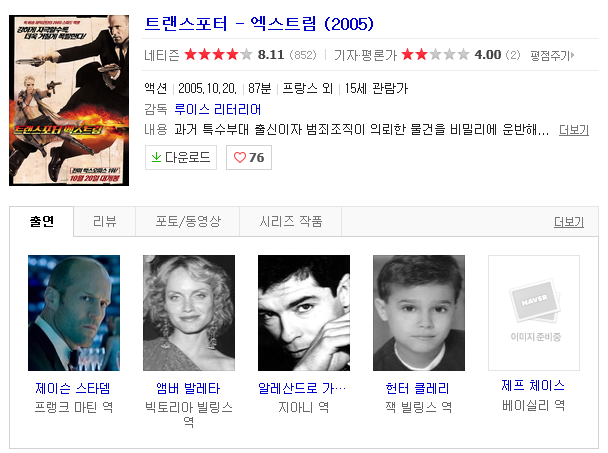Open the movie title 트랜스포터 - 엑스트림 link
The height and width of the screenshot is (453, 608).
(259, 24)
